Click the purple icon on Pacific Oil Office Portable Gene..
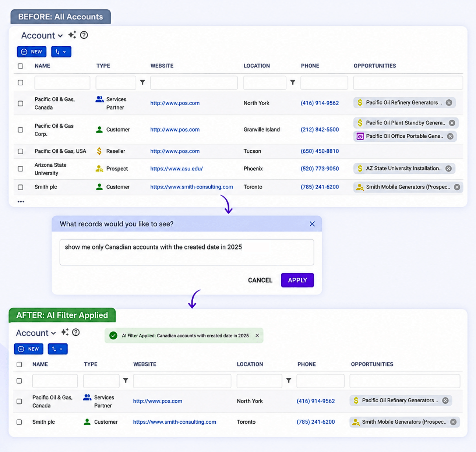This screenshot has height=452, width=476. click(360, 136)
